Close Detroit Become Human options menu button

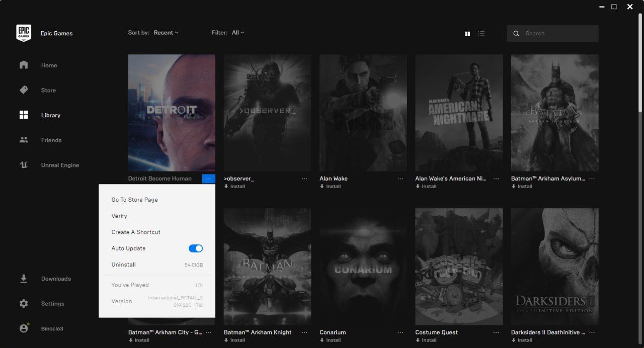coord(209,179)
